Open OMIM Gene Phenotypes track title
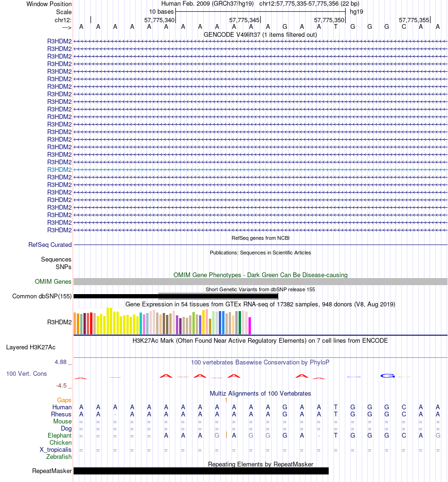Screen dimensions: 448x482 [x=260, y=275]
